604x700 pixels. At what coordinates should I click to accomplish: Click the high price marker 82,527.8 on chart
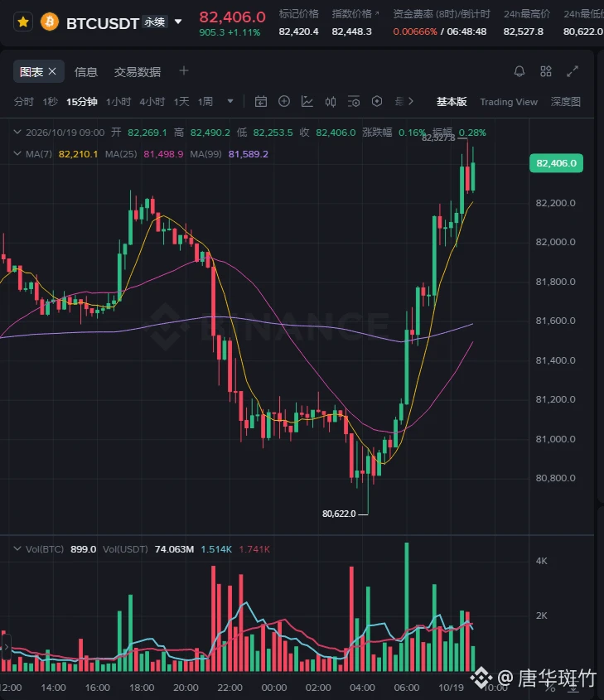(438, 138)
